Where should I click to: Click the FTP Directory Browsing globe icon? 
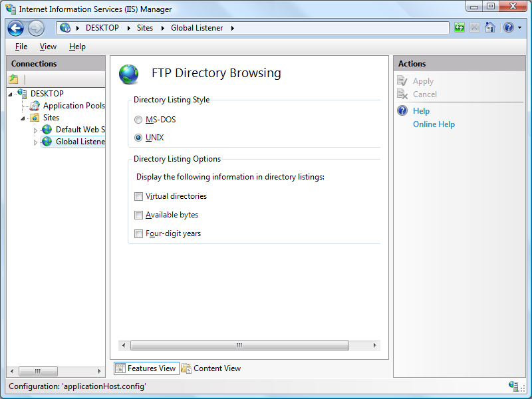[x=128, y=74]
